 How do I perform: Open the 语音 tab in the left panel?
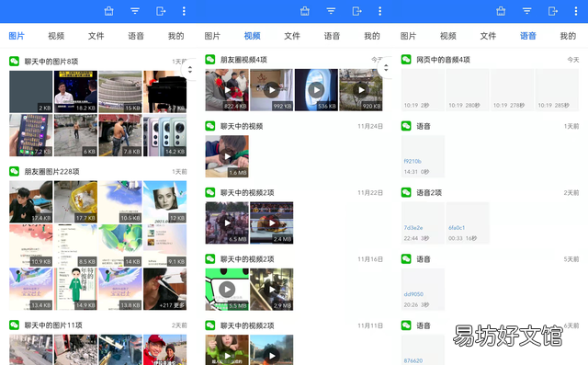136,36
